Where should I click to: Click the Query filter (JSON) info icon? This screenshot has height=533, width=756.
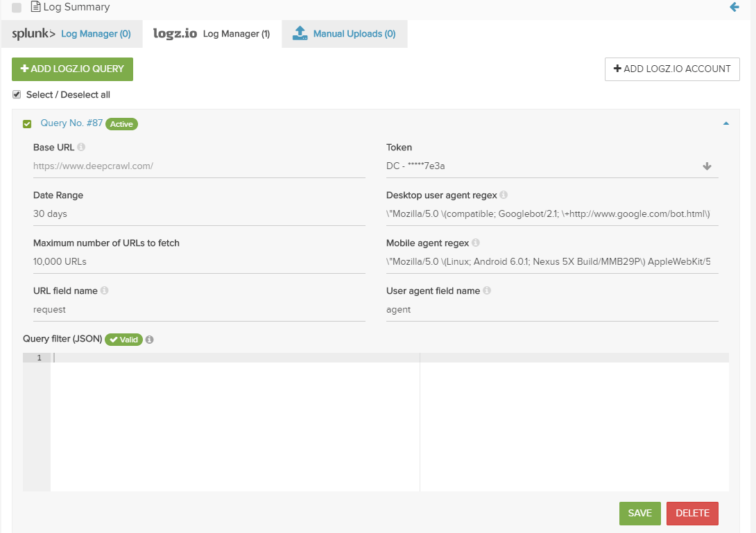[x=149, y=340]
